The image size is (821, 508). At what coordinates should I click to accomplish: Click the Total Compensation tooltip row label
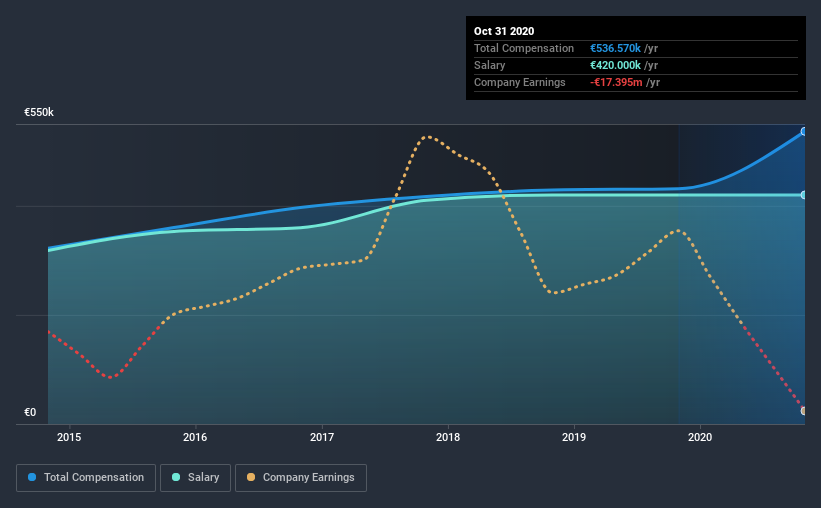click(524, 48)
